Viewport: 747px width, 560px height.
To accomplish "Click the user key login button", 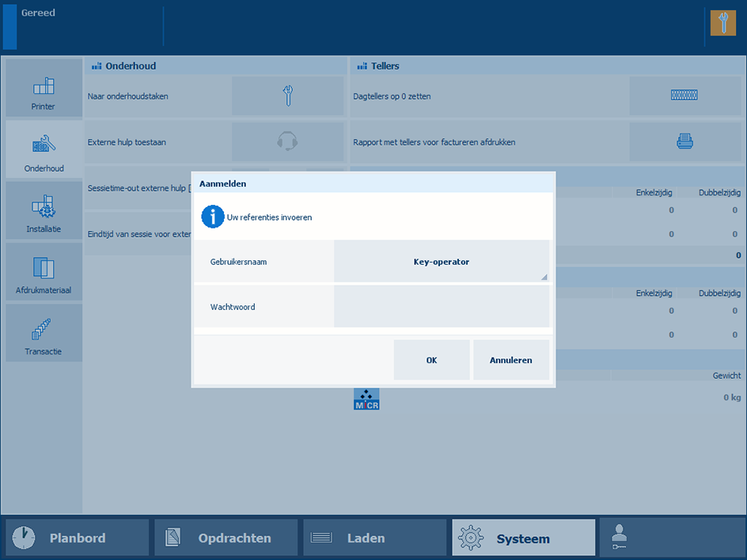I will pos(672,538).
